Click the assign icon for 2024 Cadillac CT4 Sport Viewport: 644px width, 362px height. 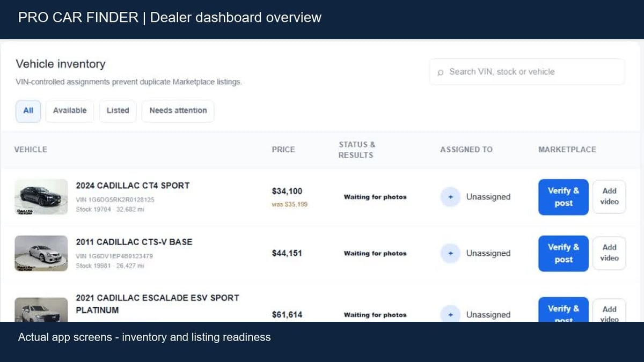450,197
